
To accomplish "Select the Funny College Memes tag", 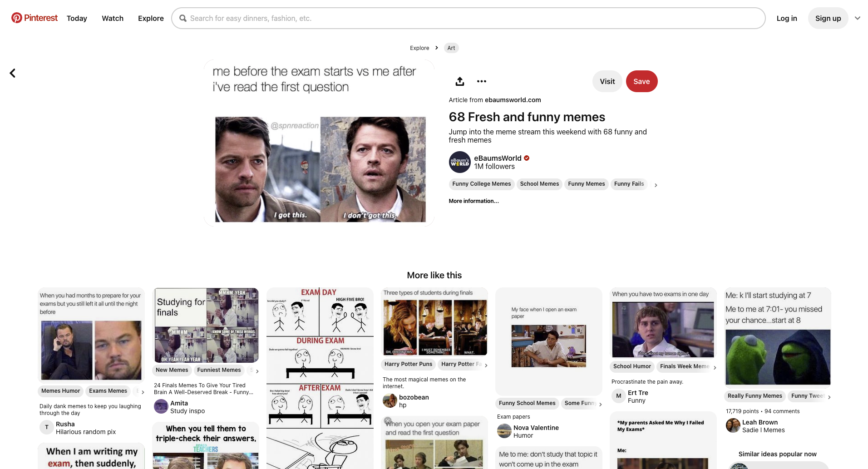I will point(481,184).
